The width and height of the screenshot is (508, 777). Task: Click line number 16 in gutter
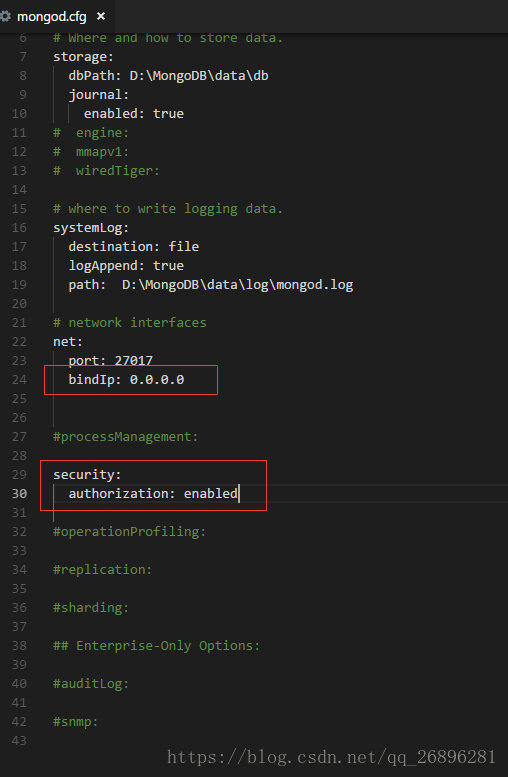[19, 227]
